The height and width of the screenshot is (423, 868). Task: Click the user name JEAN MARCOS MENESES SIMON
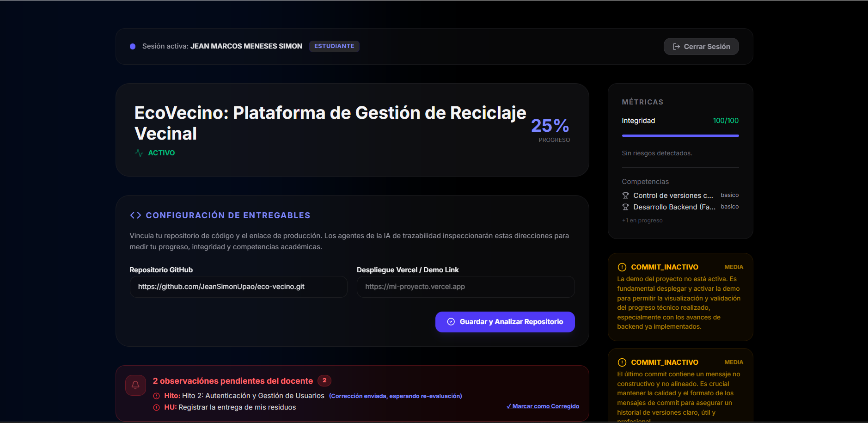[246, 46]
